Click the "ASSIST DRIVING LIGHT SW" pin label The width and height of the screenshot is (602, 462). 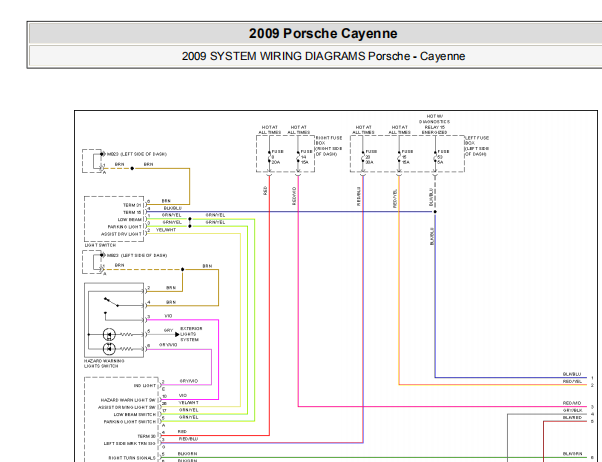(x=127, y=407)
